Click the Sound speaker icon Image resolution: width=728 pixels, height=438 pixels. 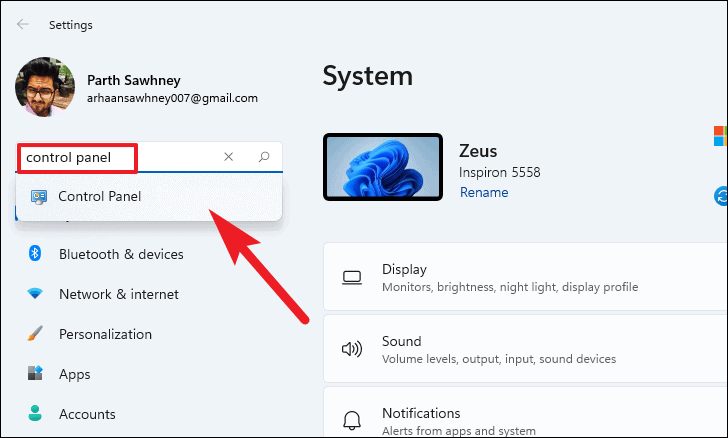coord(352,349)
